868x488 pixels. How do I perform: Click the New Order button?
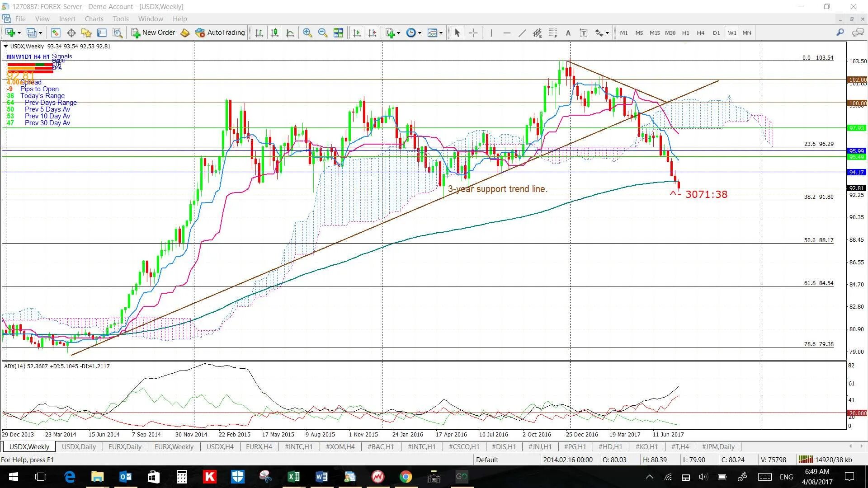153,33
